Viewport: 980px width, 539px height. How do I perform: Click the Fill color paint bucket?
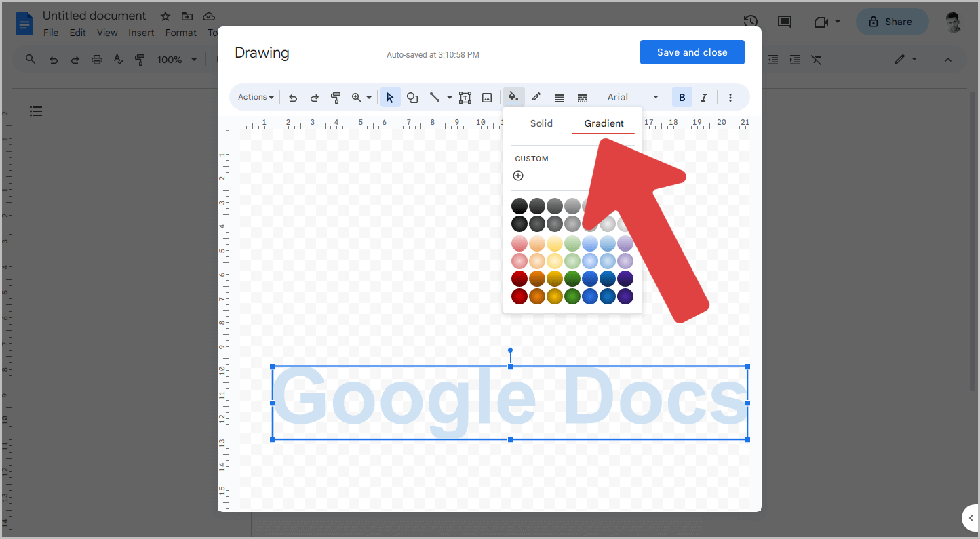[x=513, y=97]
